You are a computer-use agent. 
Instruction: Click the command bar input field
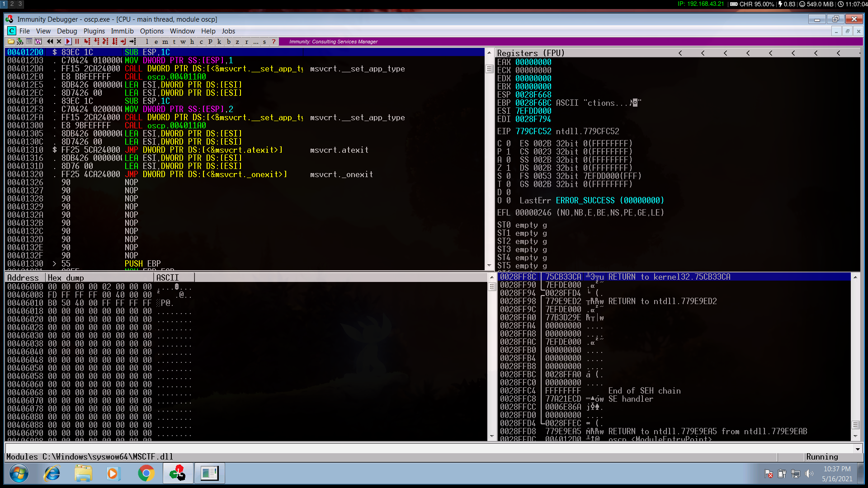click(x=429, y=449)
